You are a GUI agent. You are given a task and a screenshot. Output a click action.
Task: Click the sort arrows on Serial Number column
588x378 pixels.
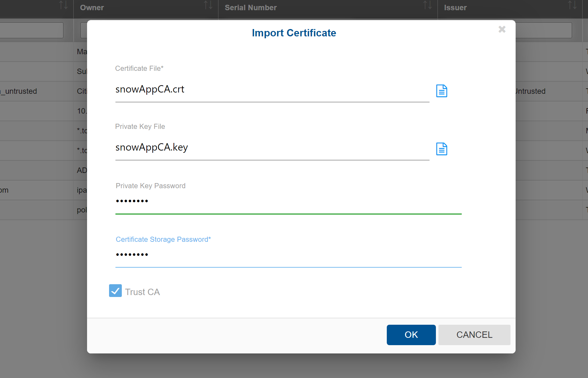click(x=428, y=5)
